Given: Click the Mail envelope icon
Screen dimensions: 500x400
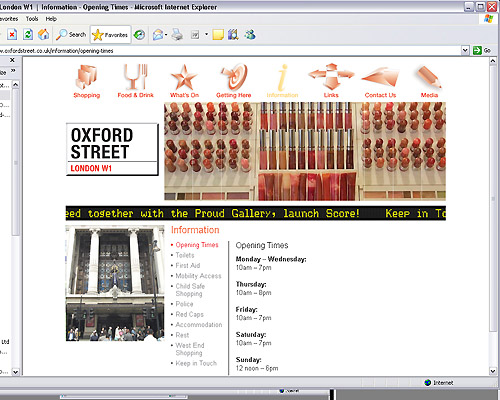Looking at the screenshot, I should tap(158, 34).
